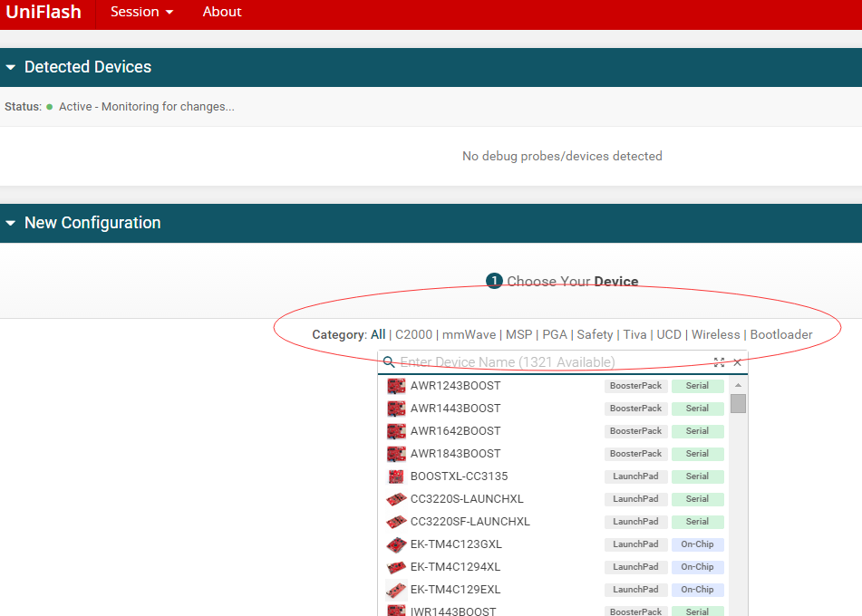Image resolution: width=862 pixels, height=616 pixels.
Task: Click the EK-TM4C123GXL board thumbnail
Action: 396,544
